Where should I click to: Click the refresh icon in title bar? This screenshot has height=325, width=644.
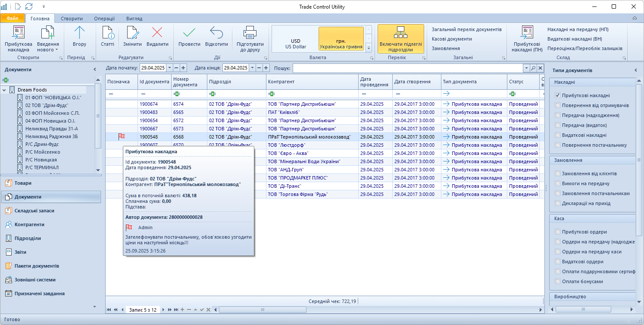click(x=29, y=6)
